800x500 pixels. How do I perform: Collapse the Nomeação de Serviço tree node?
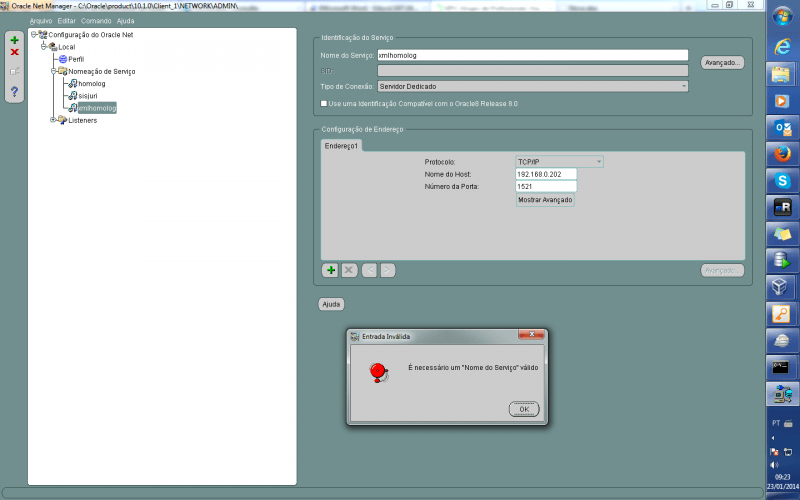[x=54, y=72]
